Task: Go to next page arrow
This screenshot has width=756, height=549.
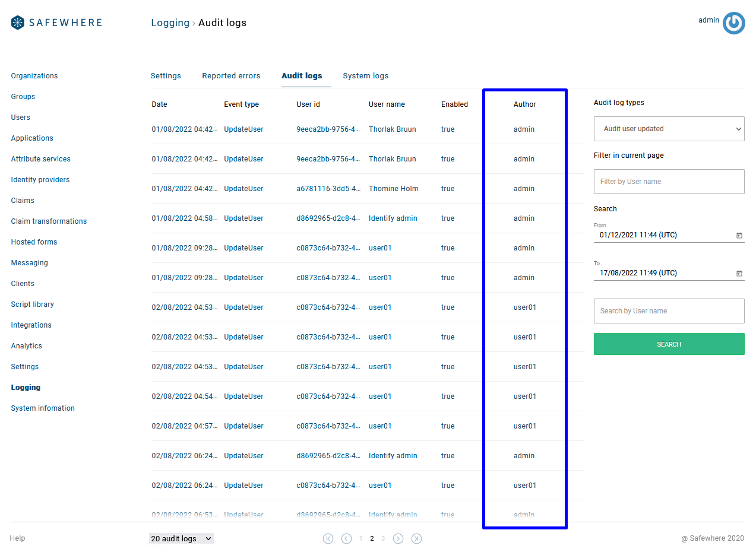Action: [x=398, y=538]
